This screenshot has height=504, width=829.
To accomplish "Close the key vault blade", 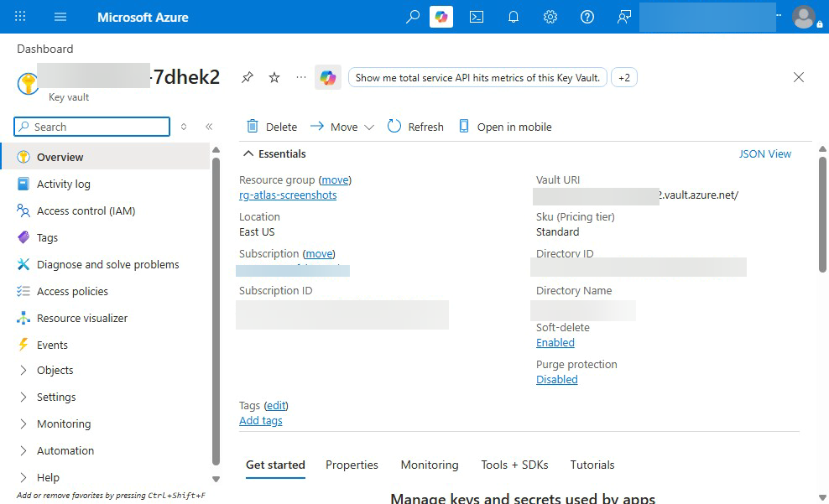I will coord(799,77).
